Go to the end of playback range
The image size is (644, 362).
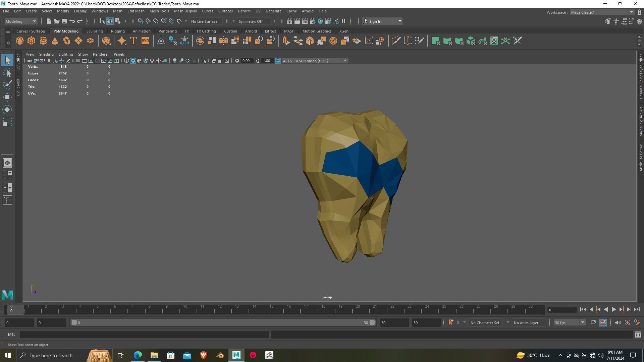click(637, 309)
